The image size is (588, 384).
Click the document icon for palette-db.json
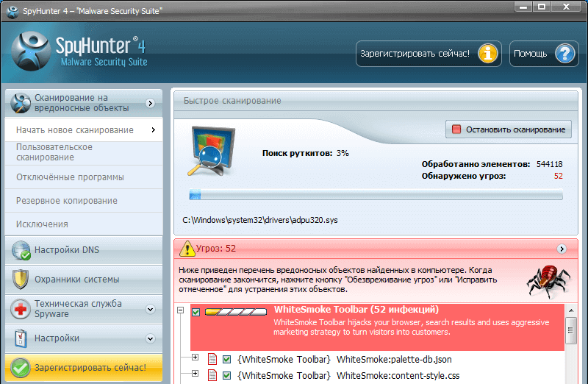click(212, 359)
